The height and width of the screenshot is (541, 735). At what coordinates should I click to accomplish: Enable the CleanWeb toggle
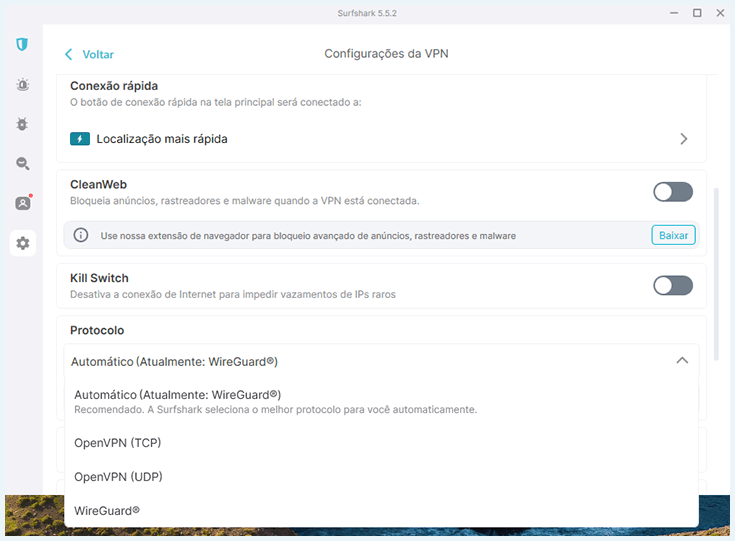click(673, 192)
